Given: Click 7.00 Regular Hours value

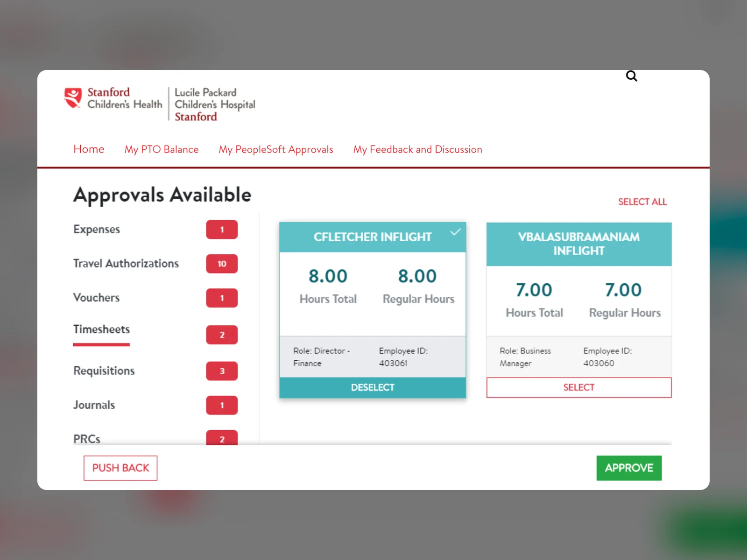Looking at the screenshot, I should pos(623,290).
